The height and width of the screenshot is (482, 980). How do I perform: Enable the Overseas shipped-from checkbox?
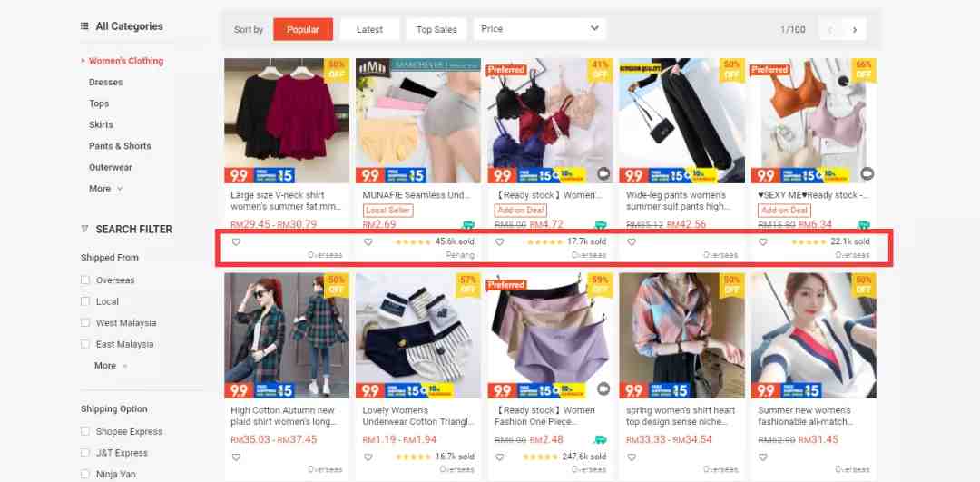85,280
